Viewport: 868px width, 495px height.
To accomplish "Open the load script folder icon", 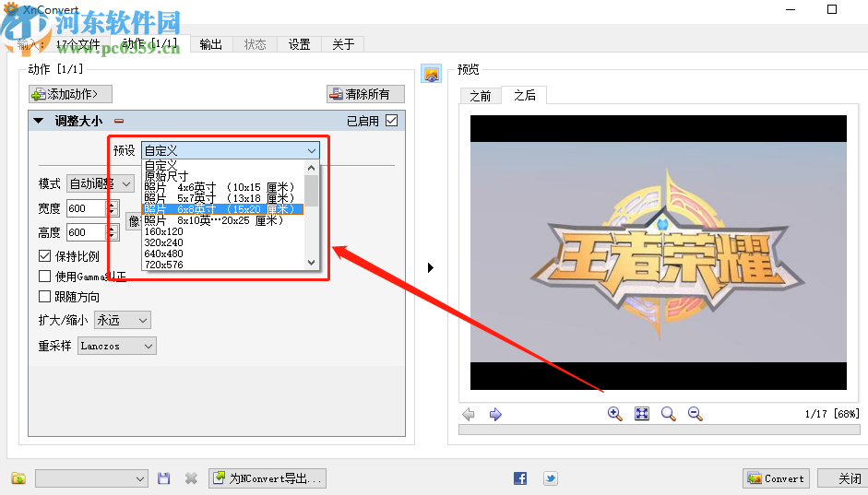I will point(18,478).
